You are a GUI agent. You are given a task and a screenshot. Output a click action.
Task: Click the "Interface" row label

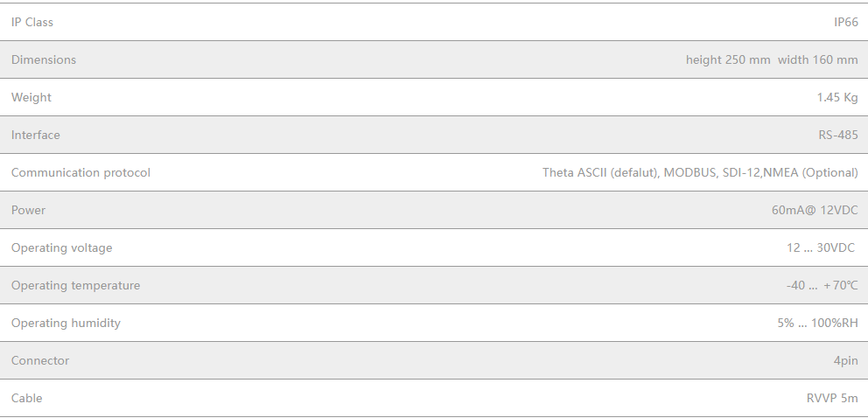coord(36,135)
